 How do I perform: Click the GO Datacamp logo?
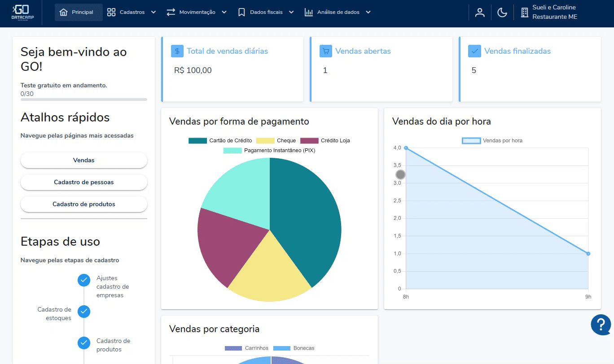[x=22, y=12]
